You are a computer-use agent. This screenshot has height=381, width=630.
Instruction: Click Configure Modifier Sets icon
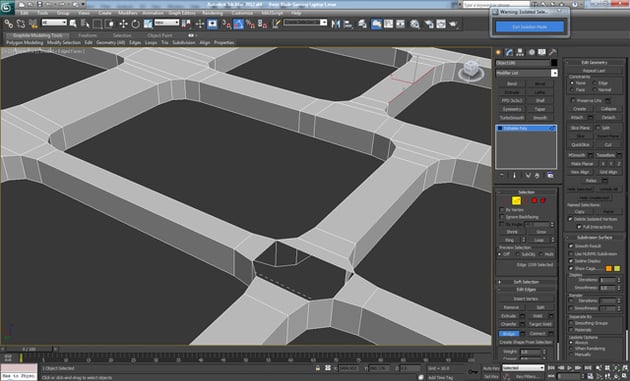tap(550, 175)
